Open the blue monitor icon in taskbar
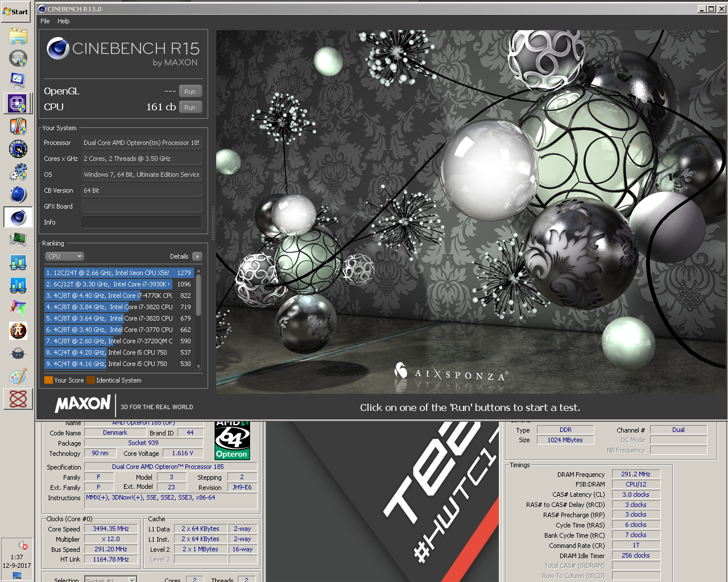Image resolution: width=728 pixels, height=582 pixels. point(18,80)
